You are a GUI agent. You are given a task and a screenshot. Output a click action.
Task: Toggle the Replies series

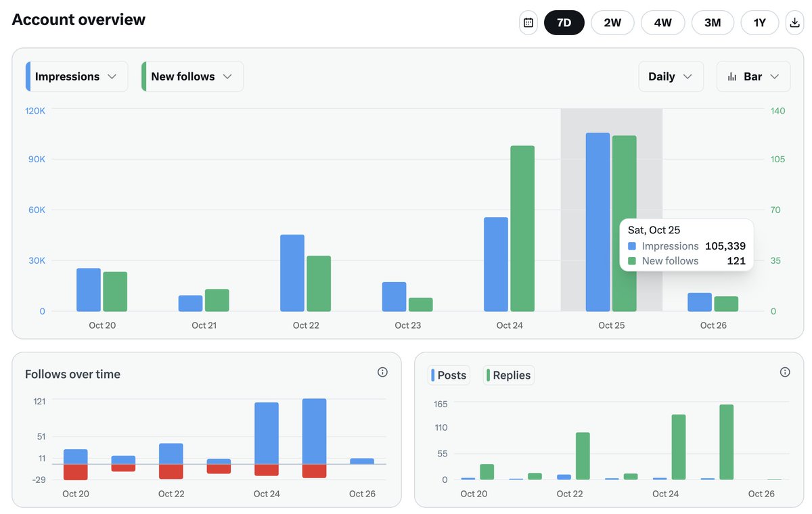click(x=509, y=375)
